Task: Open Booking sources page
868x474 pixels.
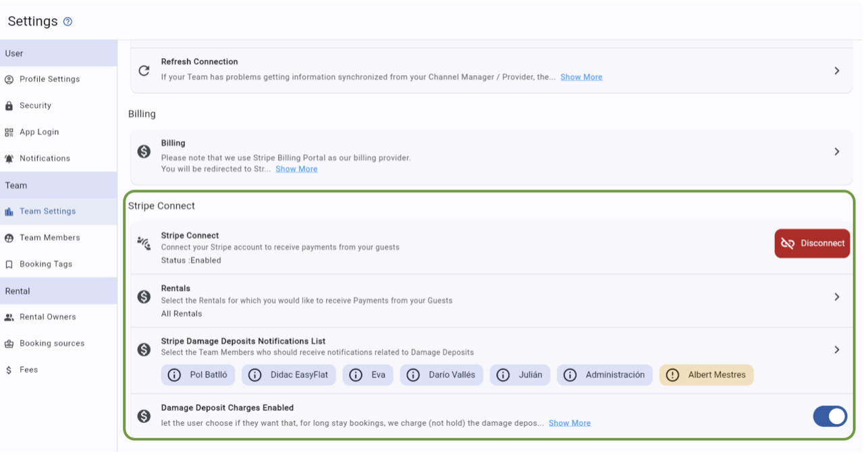Action: coord(59,344)
